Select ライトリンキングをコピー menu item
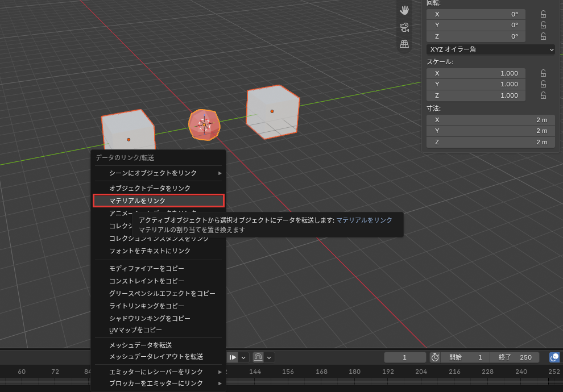 tap(158, 306)
